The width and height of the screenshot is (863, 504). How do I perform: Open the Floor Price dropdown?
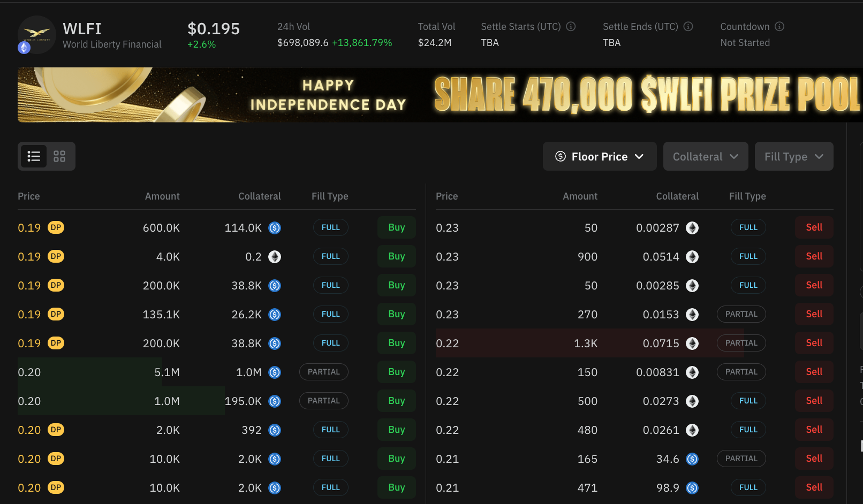pos(600,156)
